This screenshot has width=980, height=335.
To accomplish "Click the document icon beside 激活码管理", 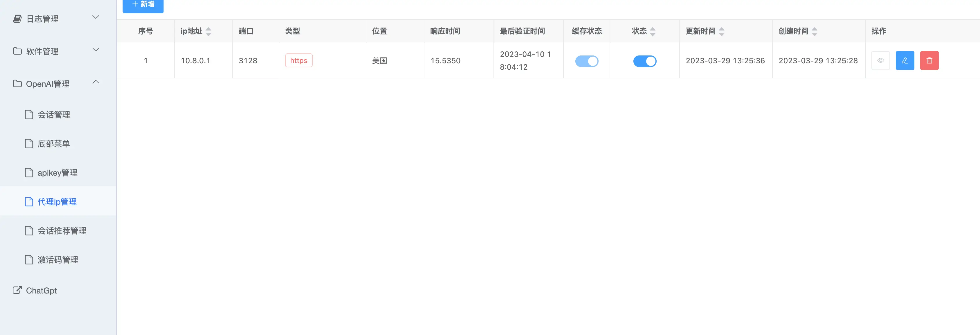I will click(x=29, y=260).
